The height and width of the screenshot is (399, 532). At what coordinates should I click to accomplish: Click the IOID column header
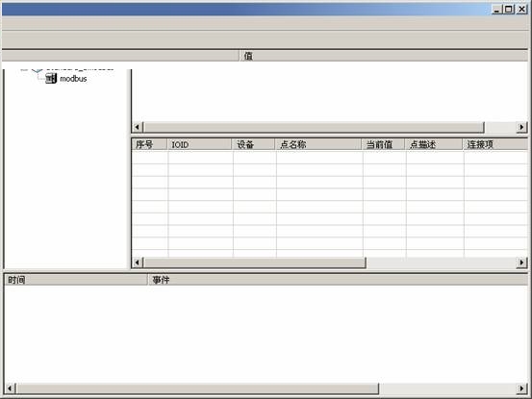click(199, 144)
